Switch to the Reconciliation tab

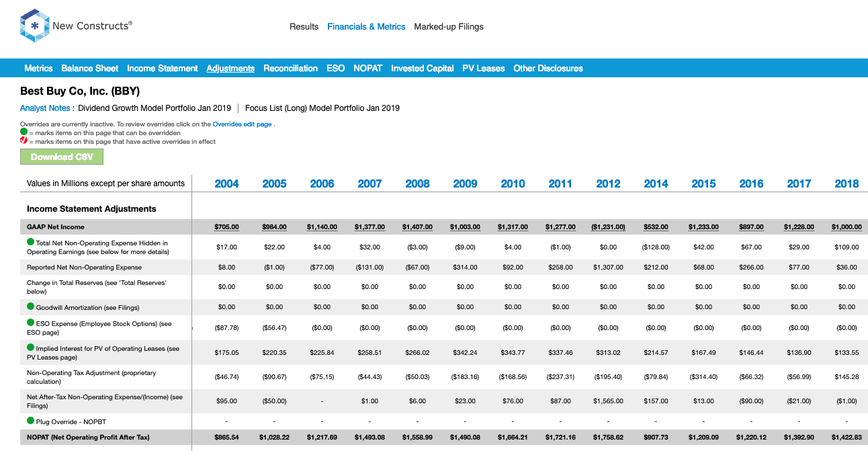click(x=290, y=68)
